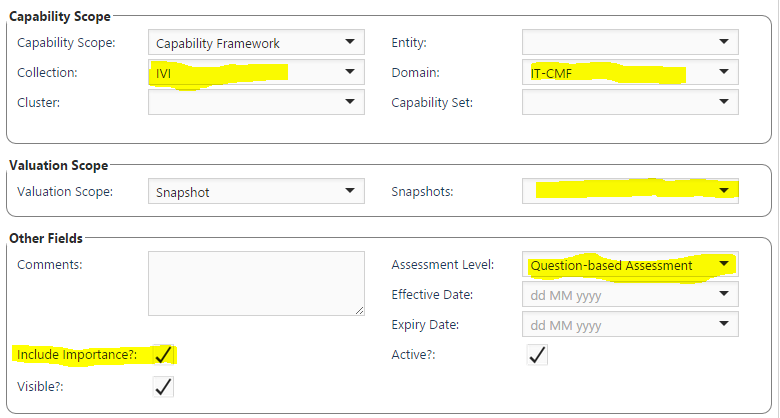Expand the Domain dropdown showing IT-CMF

point(723,72)
